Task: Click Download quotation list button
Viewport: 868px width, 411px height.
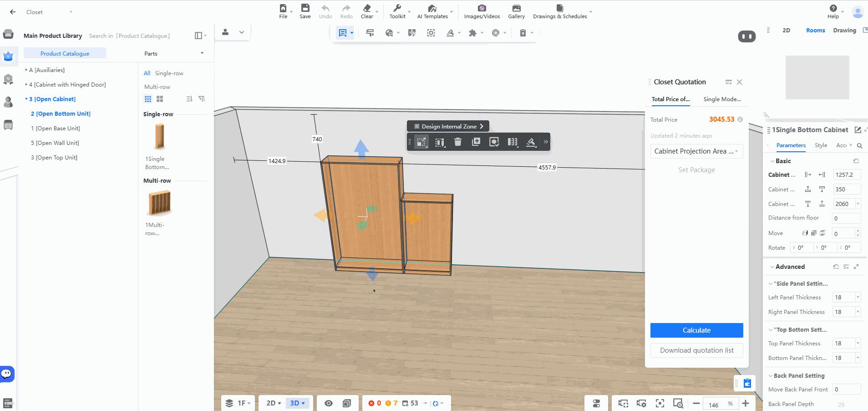Action: 696,350
